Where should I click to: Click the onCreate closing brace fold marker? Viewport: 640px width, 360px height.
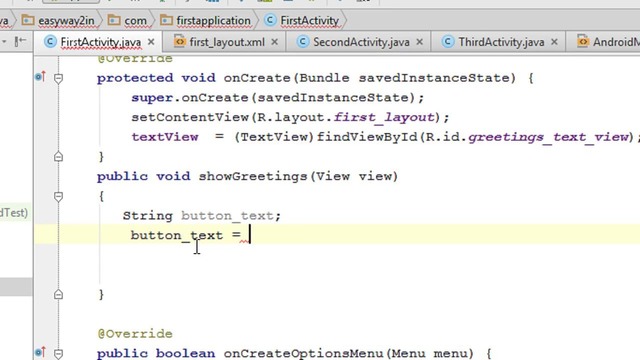tap(58, 156)
